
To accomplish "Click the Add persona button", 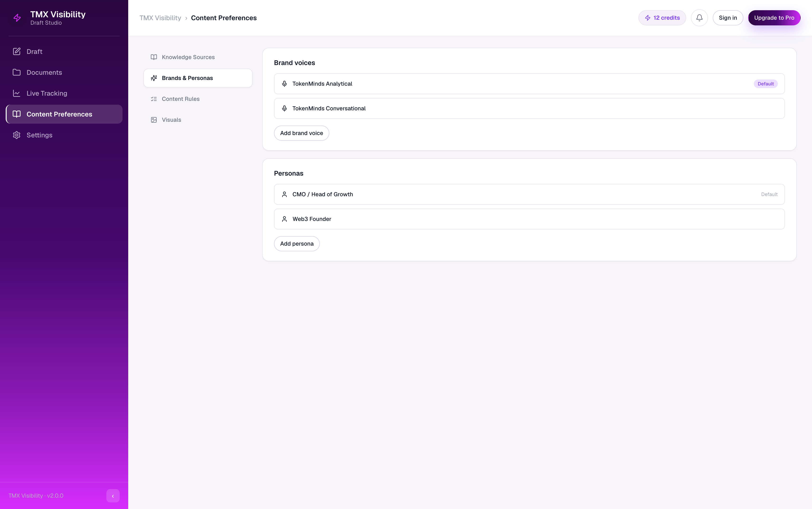I will coord(297,244).
